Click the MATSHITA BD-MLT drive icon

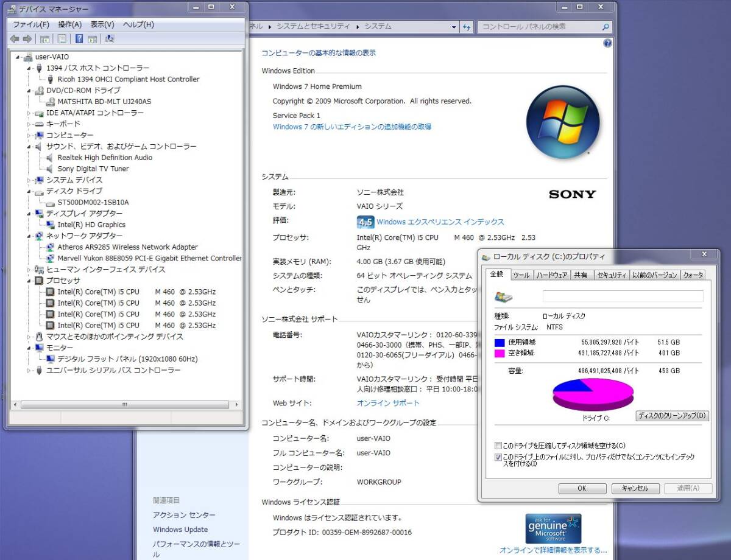51,102
